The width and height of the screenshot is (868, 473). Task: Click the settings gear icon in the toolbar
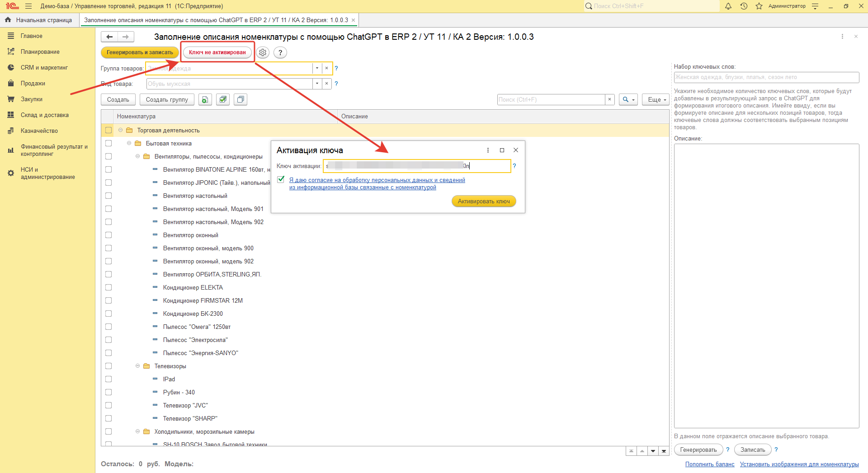tap(263, 52)
